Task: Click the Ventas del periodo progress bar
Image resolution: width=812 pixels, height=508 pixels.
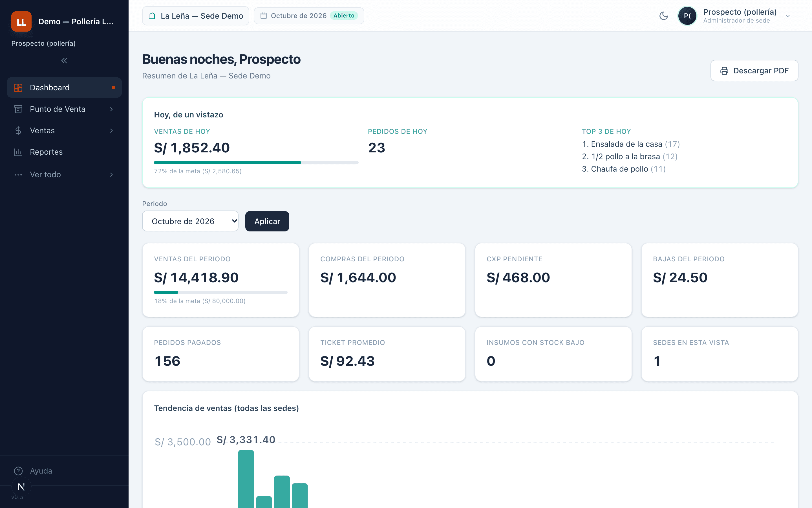Action: coord(221,292)
